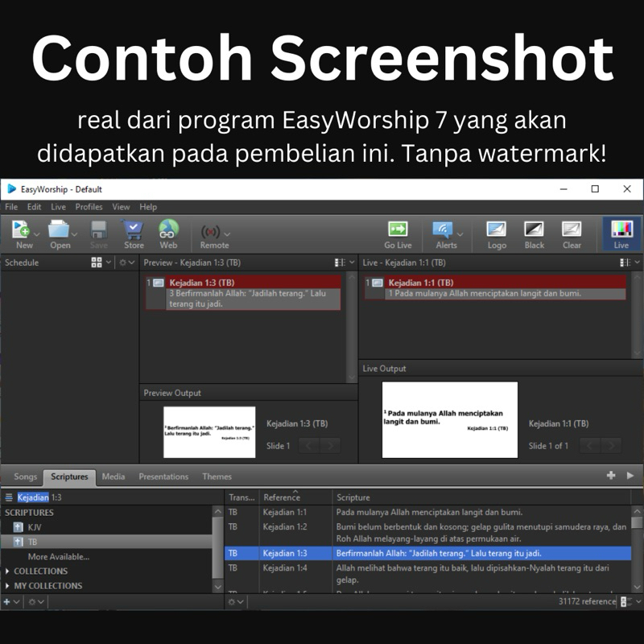This screenshot has height=644, width=644.
Task: Click the Scripture column header
Action: [481, 497]
